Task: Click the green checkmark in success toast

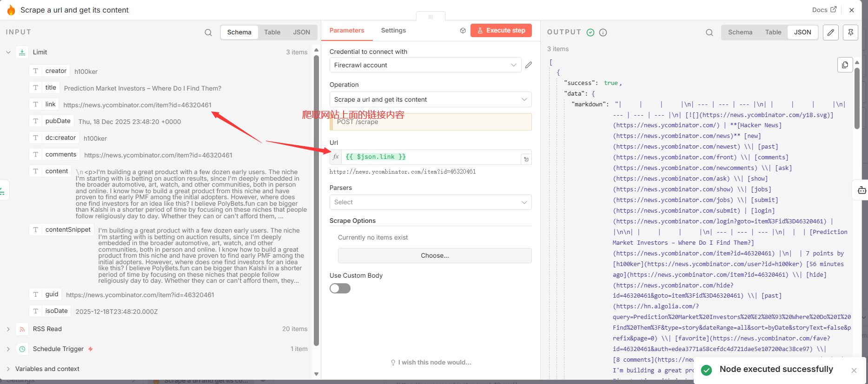Action: pos(706,370)
